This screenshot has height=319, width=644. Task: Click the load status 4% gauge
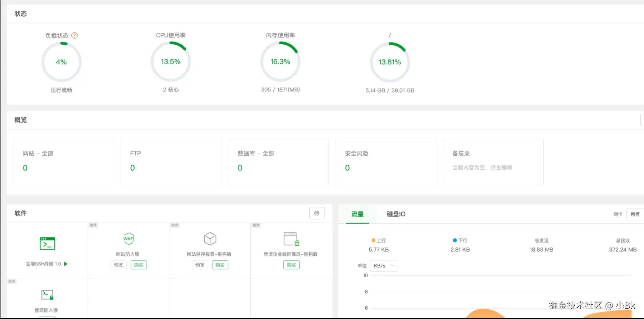[61, 62]
